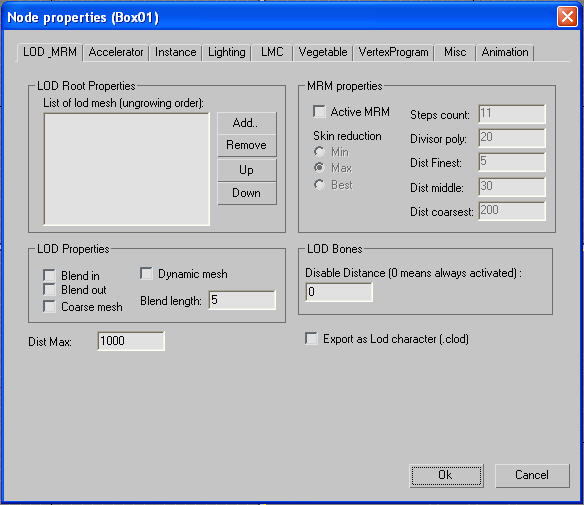Select the Min skin reduction radio

click(x=319, y=152)
